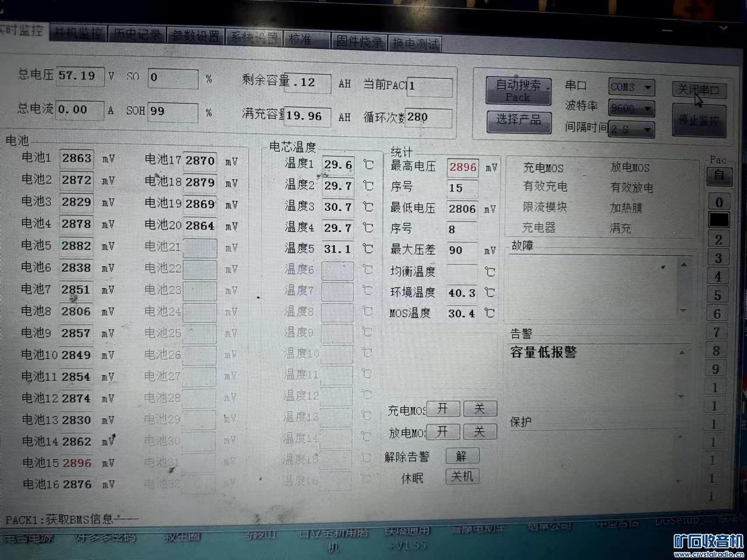747x560 pixels.
Task: Click the 环境温度 field showing 40.3
Action: 462,293
